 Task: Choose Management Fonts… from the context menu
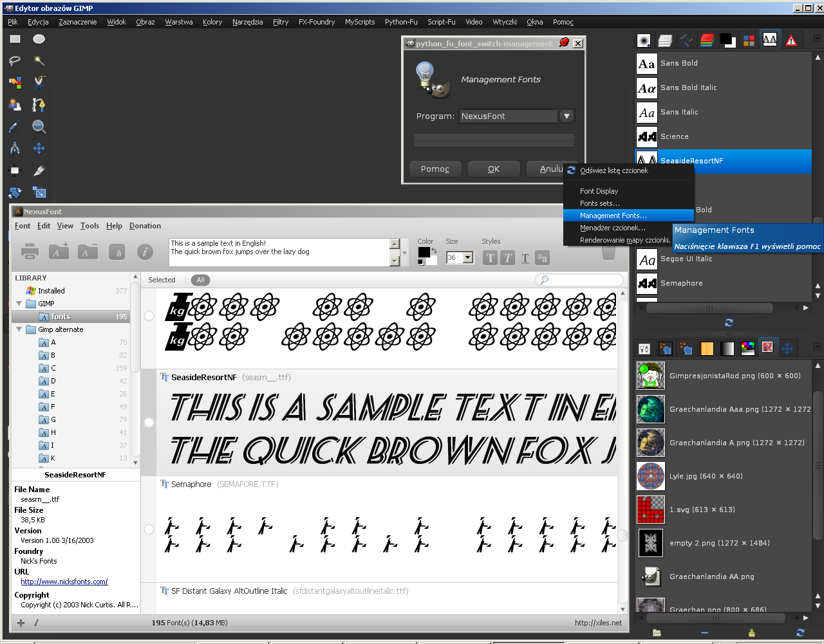point(628,216)
